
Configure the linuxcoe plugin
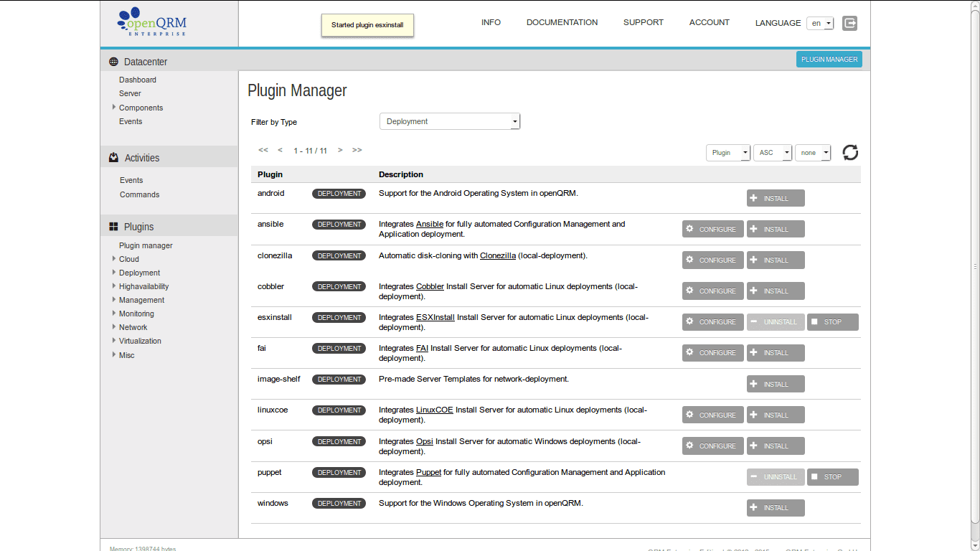click(x=712, y=415)
